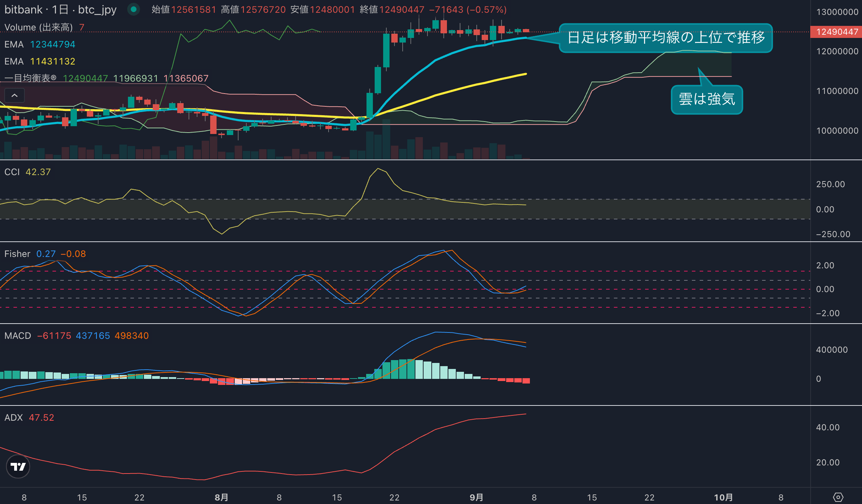862x504 pixels.
Task: Select the ADX indicator label
Action: (x=13, y=418)
